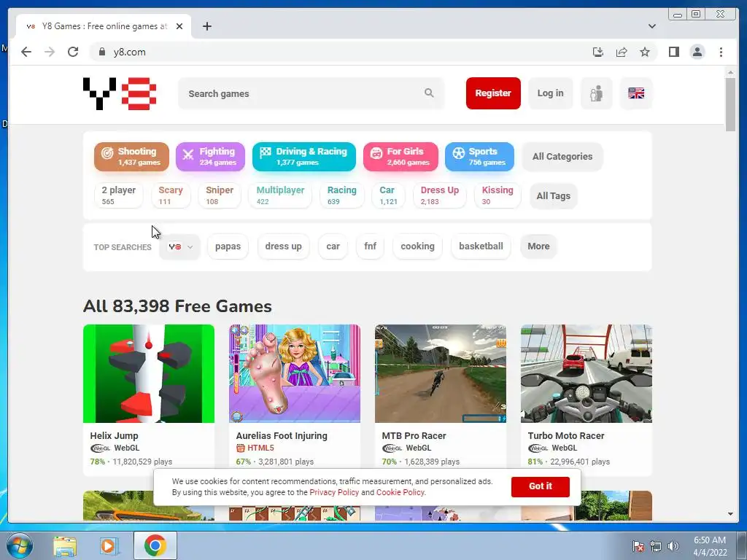Viewport: 747px width, 560px height.
Task: Click the basketball top search
Action: (x=481, y=246)
